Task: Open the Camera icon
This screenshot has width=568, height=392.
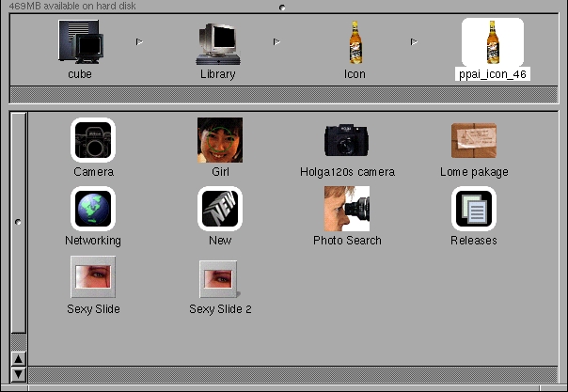Action: point(93,140)
